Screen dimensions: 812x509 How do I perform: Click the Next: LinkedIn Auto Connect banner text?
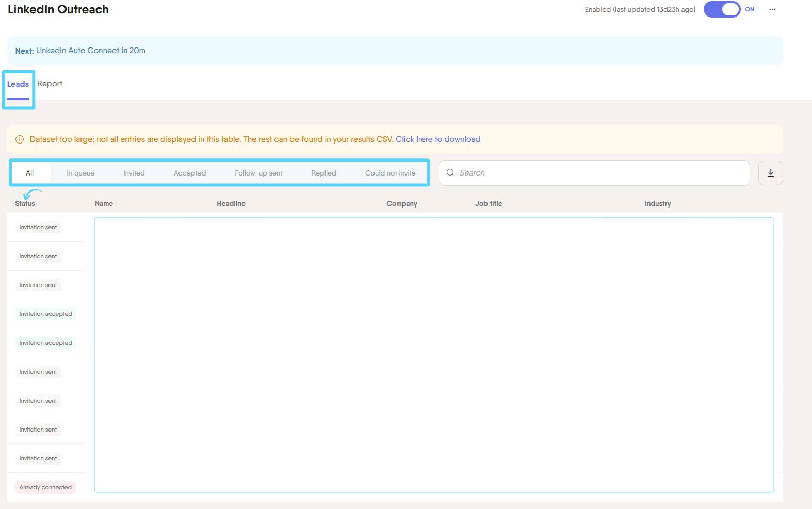[x=80, y=51]
